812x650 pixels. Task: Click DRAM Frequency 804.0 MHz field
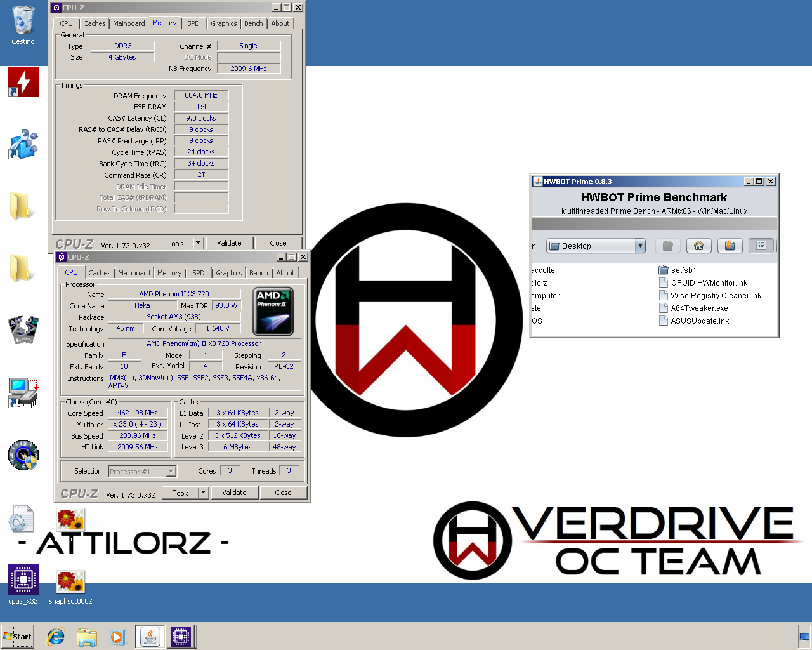click(x=201, y=95)
